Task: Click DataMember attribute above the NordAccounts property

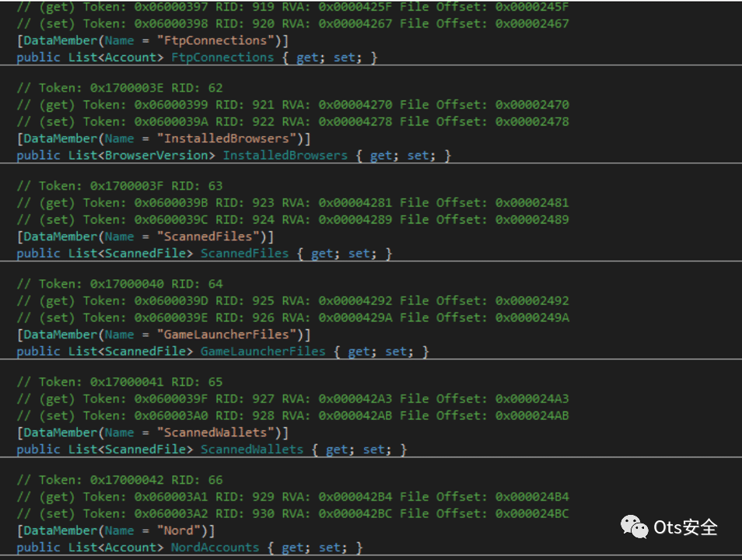Action: click(x=61, y=530)
